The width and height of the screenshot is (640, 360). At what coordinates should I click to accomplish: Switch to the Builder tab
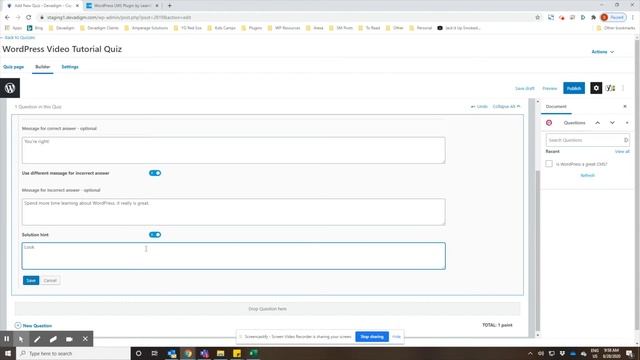[42, 67]
